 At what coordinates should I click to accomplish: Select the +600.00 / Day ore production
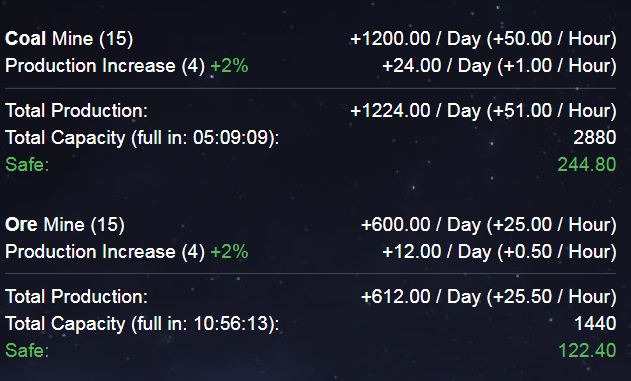[489, 225]
